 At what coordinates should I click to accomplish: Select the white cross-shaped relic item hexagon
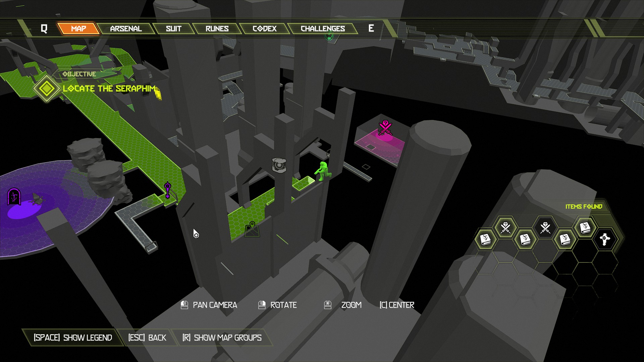point(604,239)
